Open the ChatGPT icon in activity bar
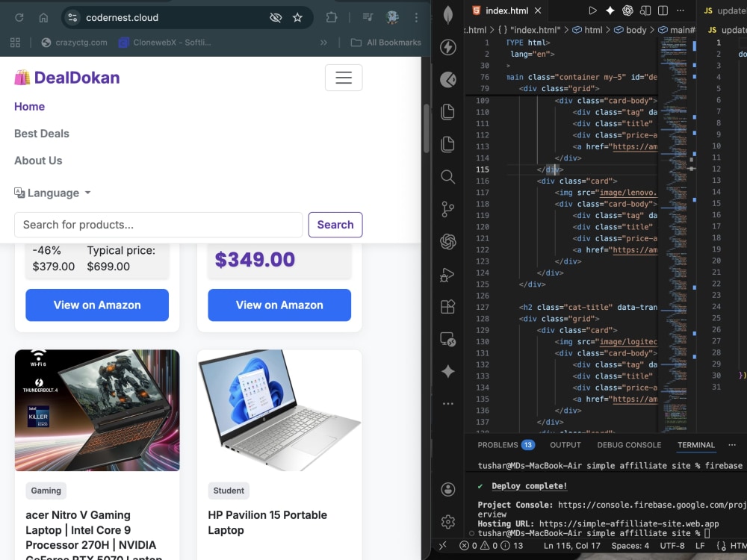The width and height of the screenshot is (747, 560). (447, 241)
